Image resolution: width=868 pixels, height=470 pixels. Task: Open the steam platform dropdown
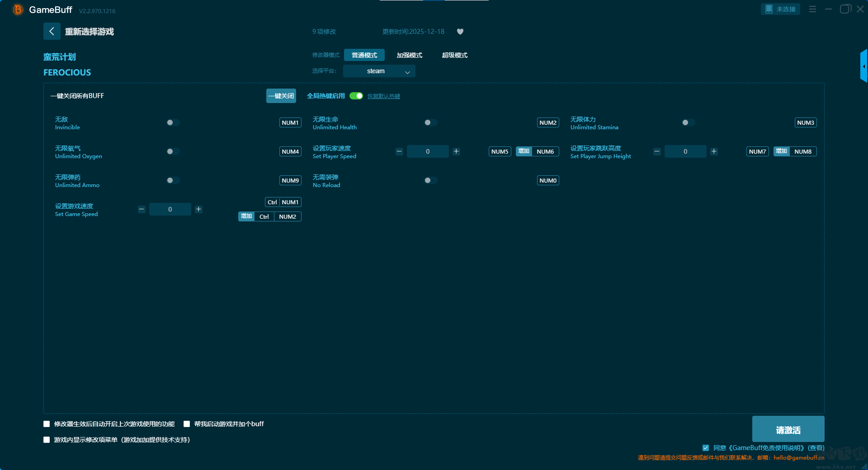[379, 71]
